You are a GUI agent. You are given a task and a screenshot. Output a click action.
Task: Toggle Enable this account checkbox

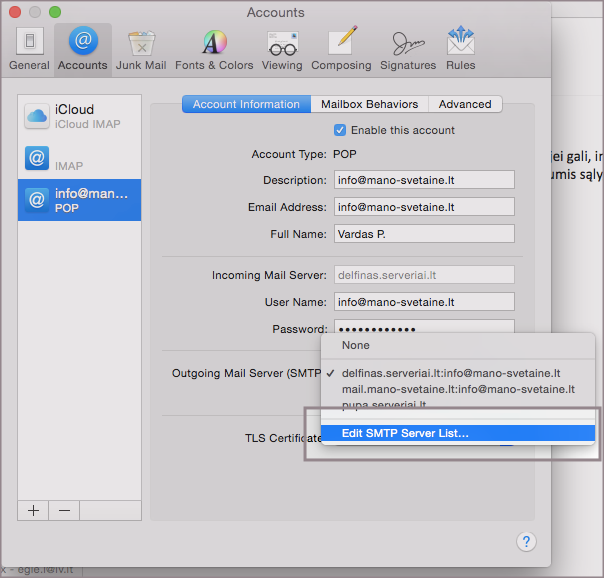click(x=340, y=130)
